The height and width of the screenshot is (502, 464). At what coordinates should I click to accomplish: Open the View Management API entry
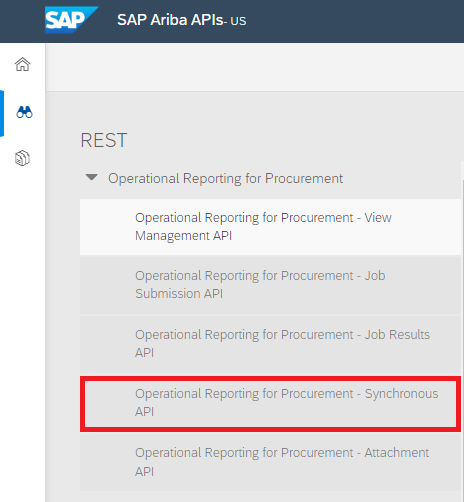[270, 227]
